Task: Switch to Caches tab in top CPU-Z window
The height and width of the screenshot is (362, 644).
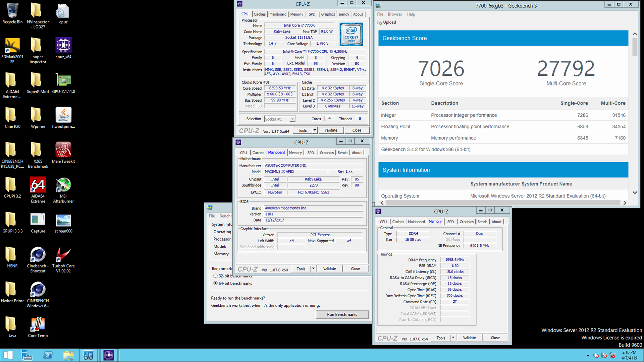Action: (x=260, y=14)
